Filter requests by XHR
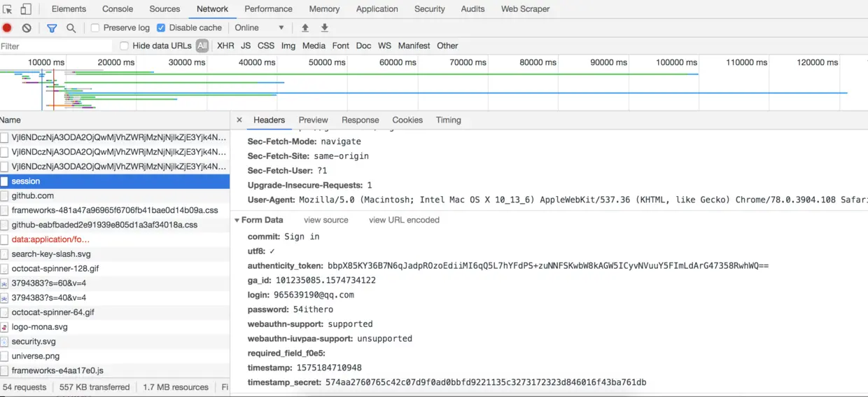Image resolution: width=868 pixels, height=397 pixels. [225, 46]
